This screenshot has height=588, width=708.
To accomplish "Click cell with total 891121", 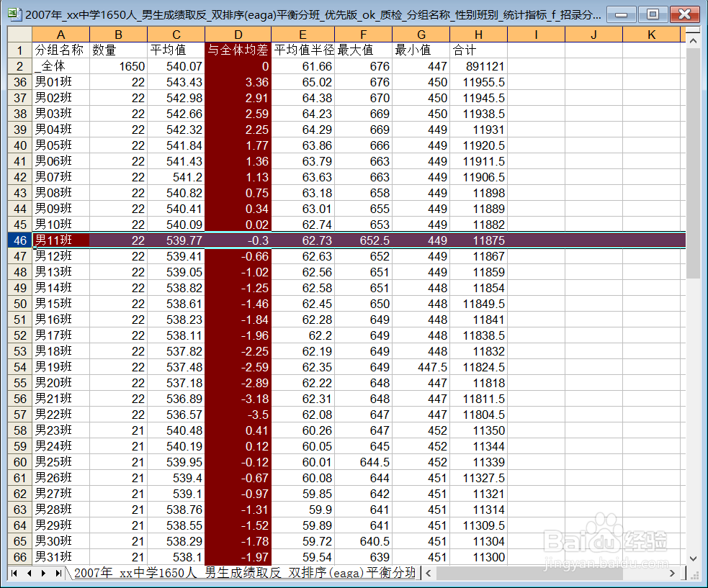I will click(479, 66).
